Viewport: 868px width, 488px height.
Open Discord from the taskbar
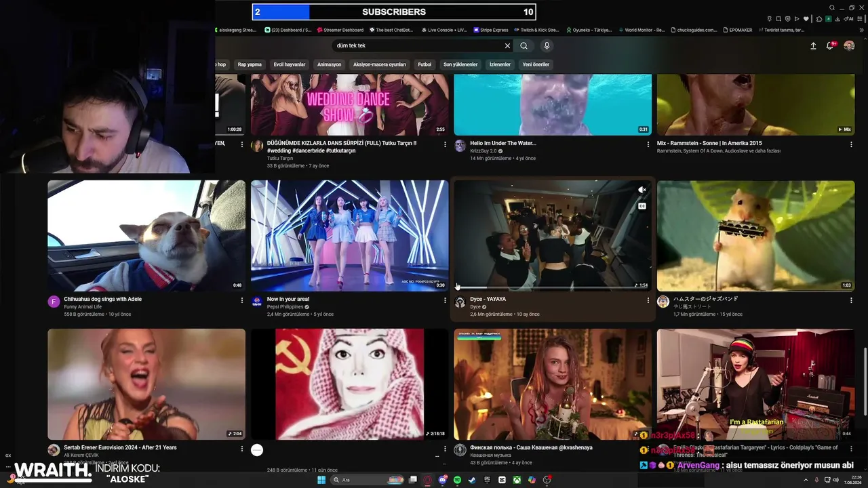pyautogui.click(x=443, y=480)
